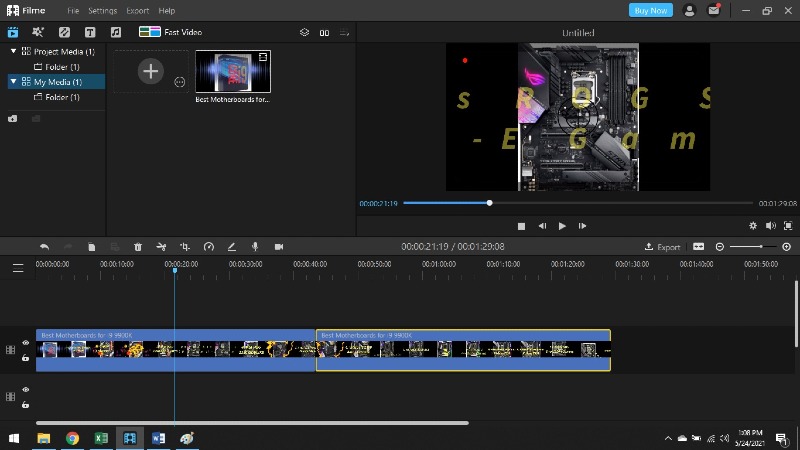This screenshot has width=800, height=450.
Task: Open the File menu
Action: pyautogui.click(x=73, y=11)
